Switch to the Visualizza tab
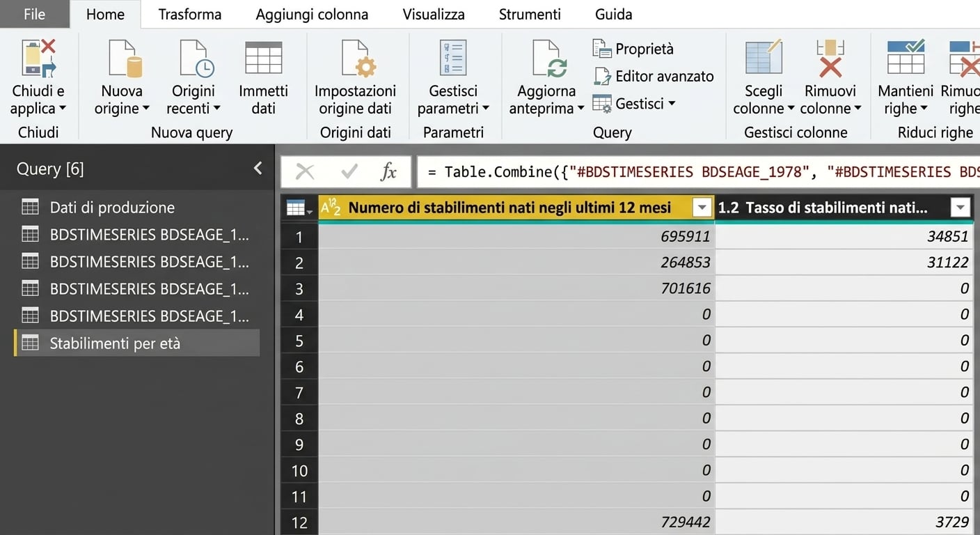Viewport: 980px width, 535px height. tap(434, 14)
